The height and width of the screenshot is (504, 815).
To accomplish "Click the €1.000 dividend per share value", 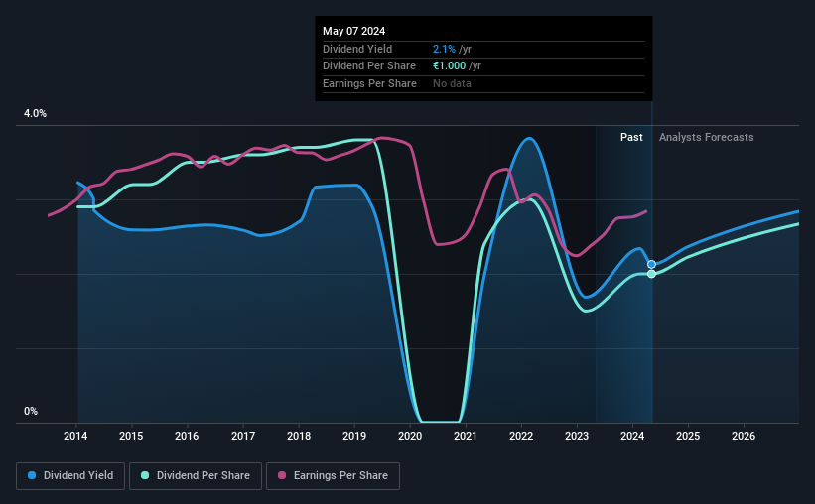I will (x=449, y=66).
